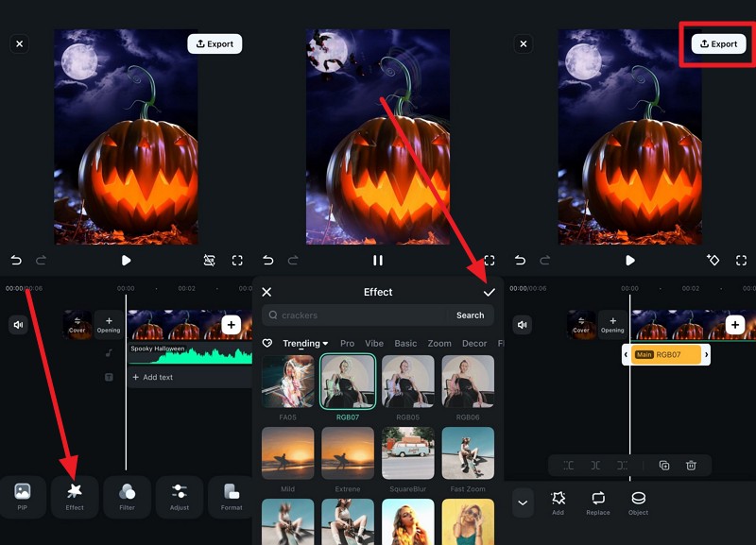The height and width of the screenshot is (545, 756).
Task: Expand the Trending dropdown
Action: [x=305, y=344]
